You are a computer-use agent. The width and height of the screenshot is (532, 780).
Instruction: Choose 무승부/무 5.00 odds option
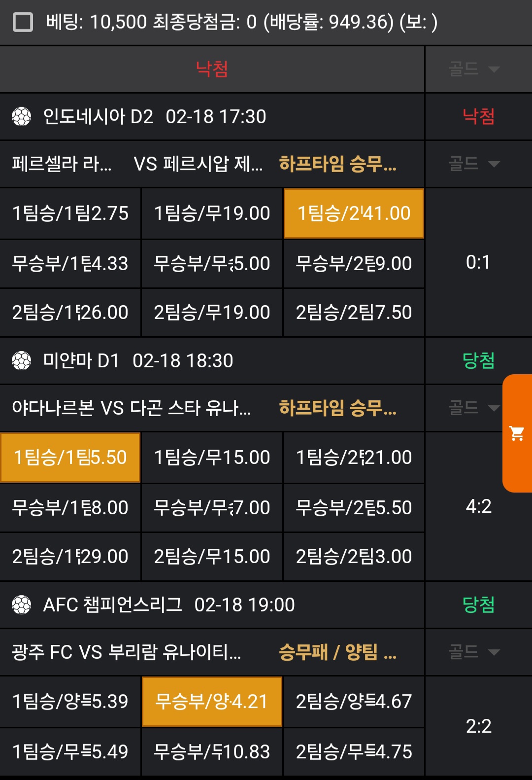coord(212,264)
